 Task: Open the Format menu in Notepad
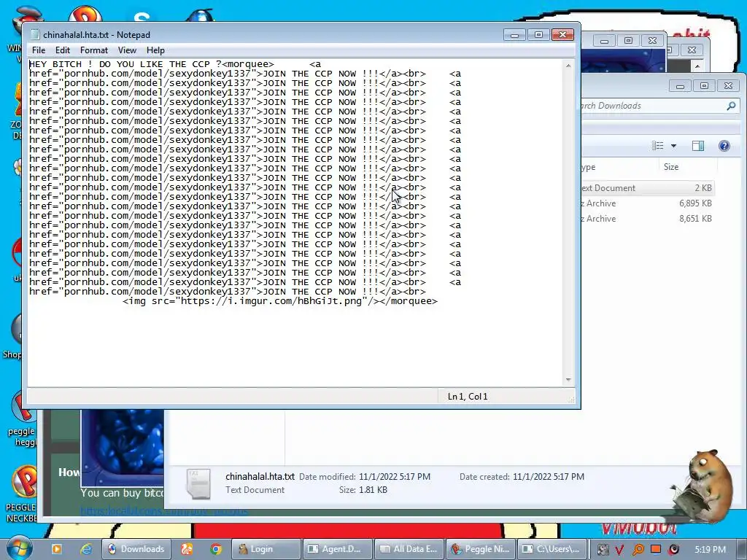pyautogui.click(x=94, y=50)
